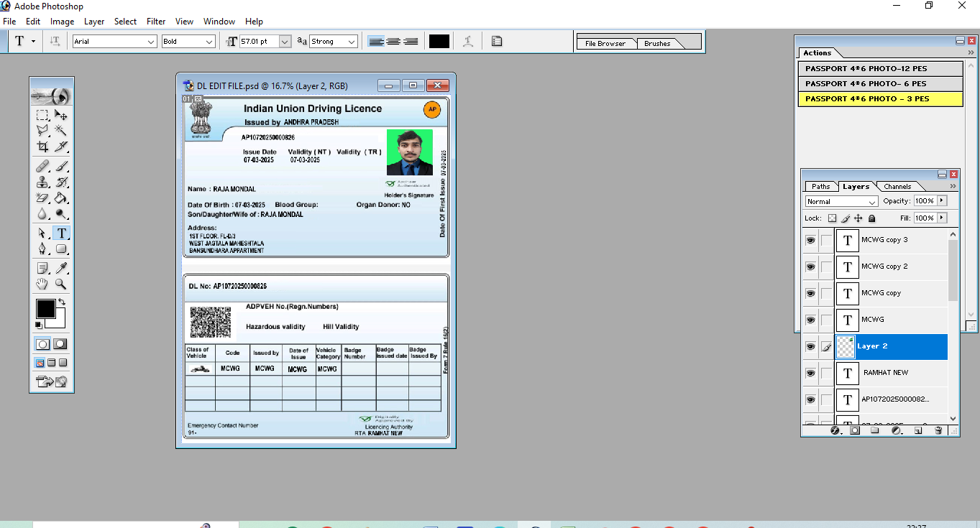Screen dimensions: 980x528
Task: Select the Paint Bucket tool
Action: [61, 198]
